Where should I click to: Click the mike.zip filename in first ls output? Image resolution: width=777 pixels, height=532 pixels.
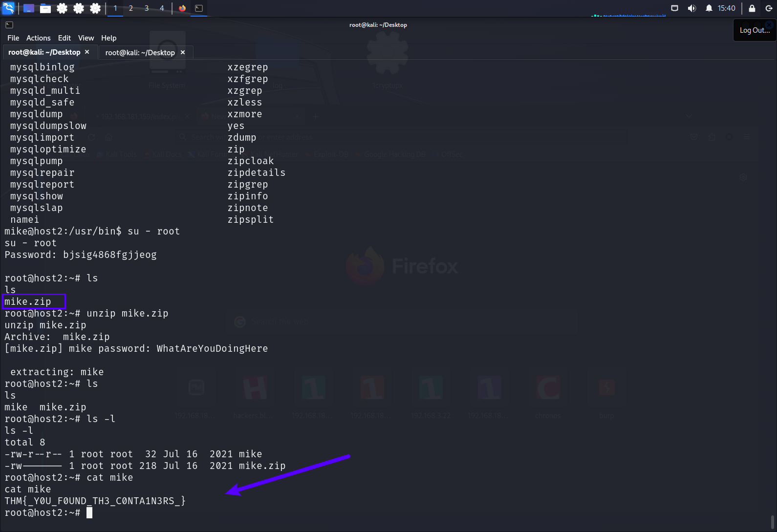[x=28, y=301]
